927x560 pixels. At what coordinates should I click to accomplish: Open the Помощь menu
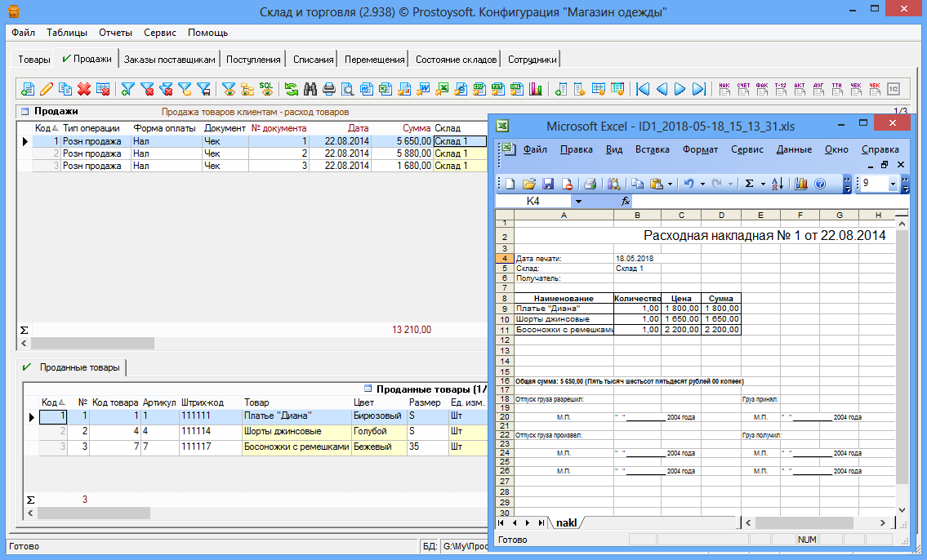(x=207, y=33)
